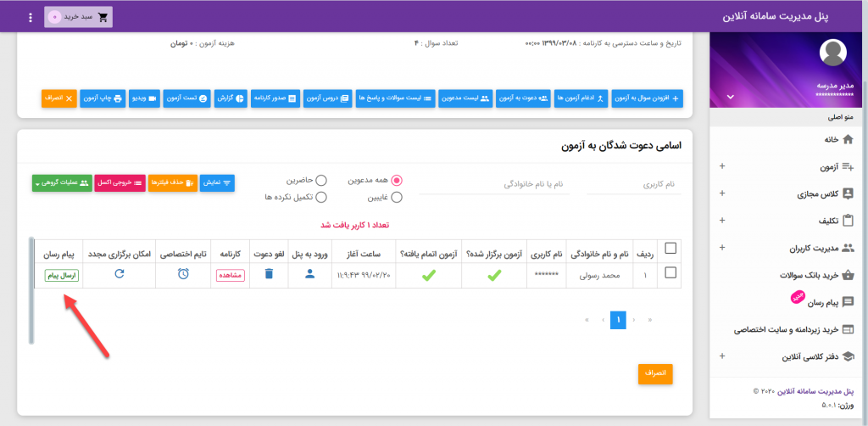Viewport: 868px width, 426px height.
Task: Check the checkbox for محمد رسولی row
Action: pyautogui.click(x=670, y=273)
